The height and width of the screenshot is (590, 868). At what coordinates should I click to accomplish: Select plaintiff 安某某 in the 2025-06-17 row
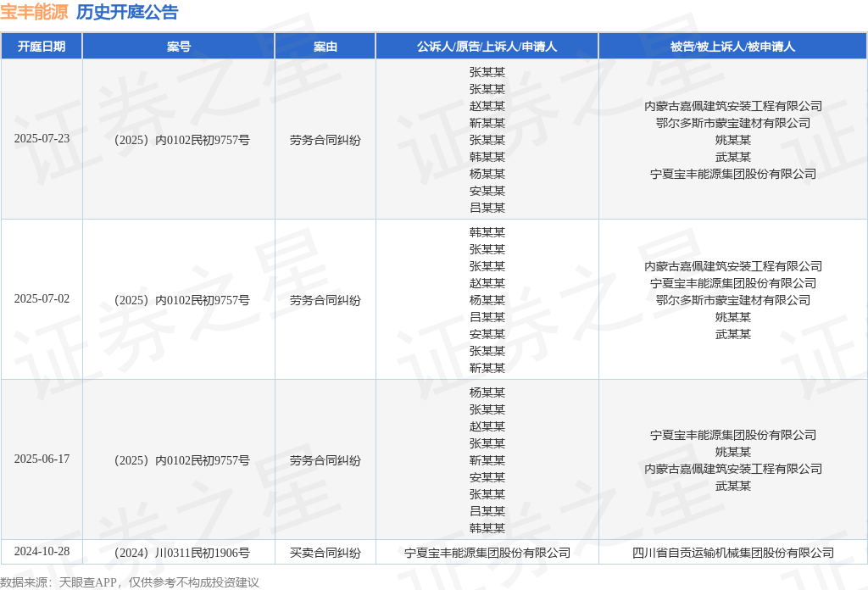[487, 477]
